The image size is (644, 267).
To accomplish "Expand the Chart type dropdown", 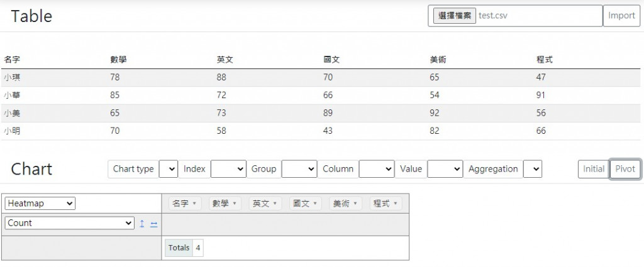I will click(x=169, y=169).
